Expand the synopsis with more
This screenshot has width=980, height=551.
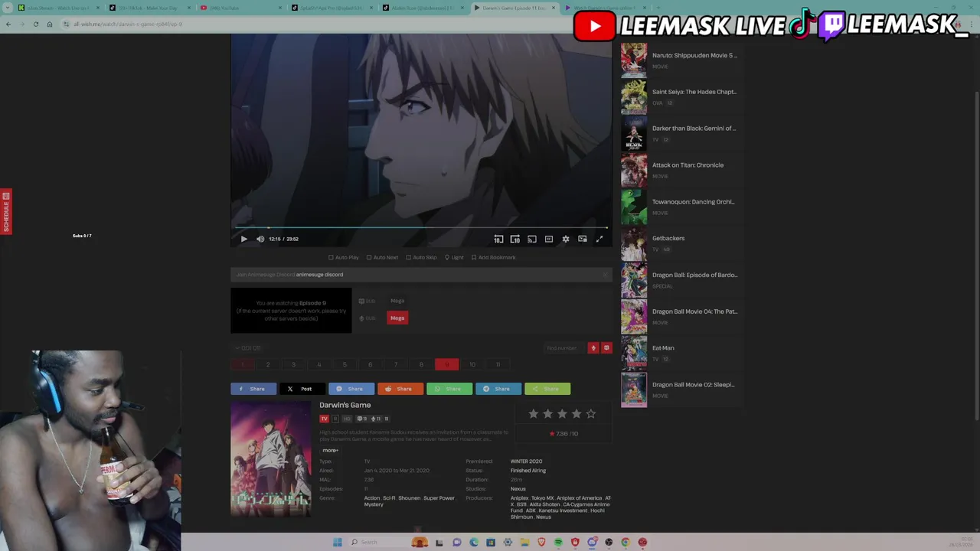(x=330, y=450)
